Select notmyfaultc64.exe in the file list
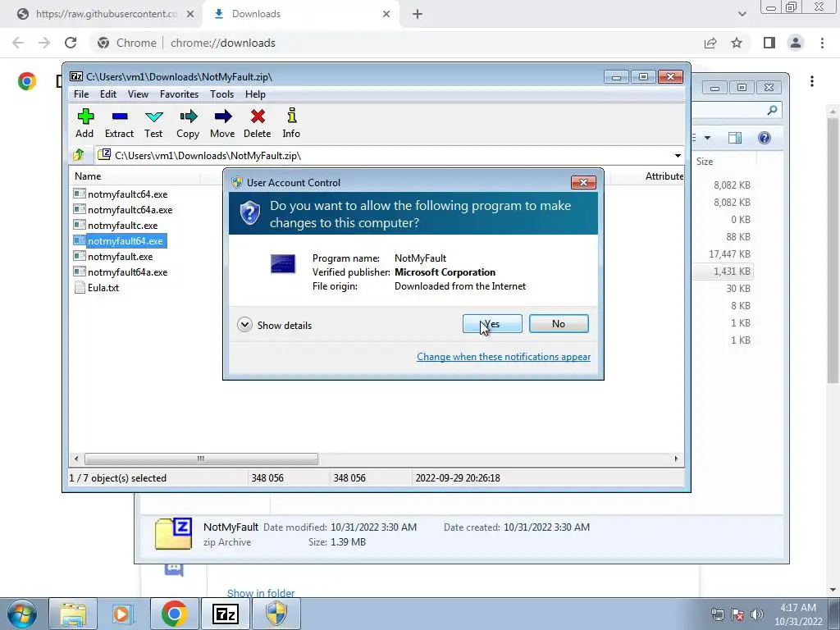Image resolution: width=840 pixels, height=630 pixels. click(121, 194)
